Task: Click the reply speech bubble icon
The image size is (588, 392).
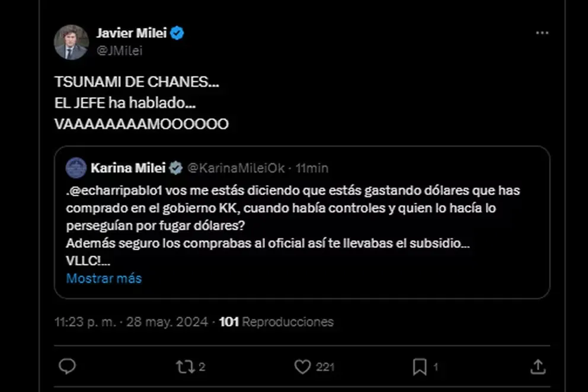Action: coord(68,367)
